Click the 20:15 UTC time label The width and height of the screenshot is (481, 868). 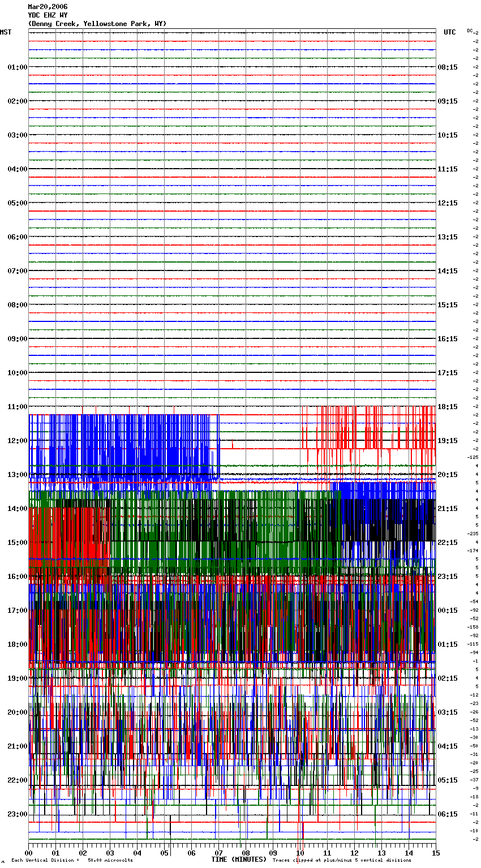448,475
